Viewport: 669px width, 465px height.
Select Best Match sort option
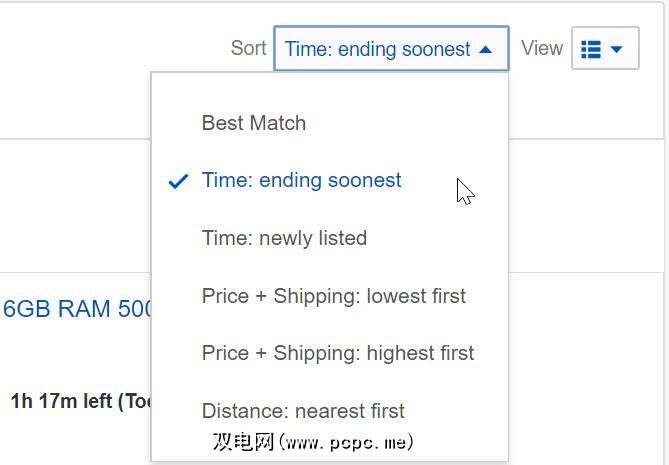254,123
